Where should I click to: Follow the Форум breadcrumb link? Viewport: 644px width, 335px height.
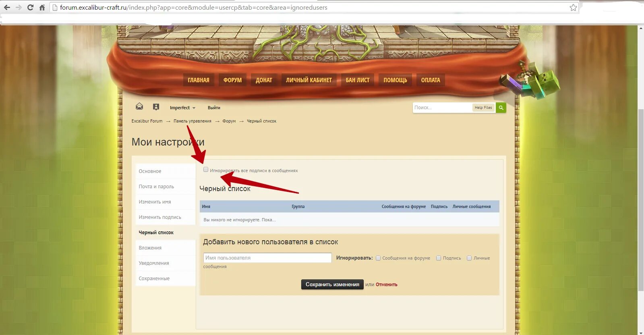229,121
